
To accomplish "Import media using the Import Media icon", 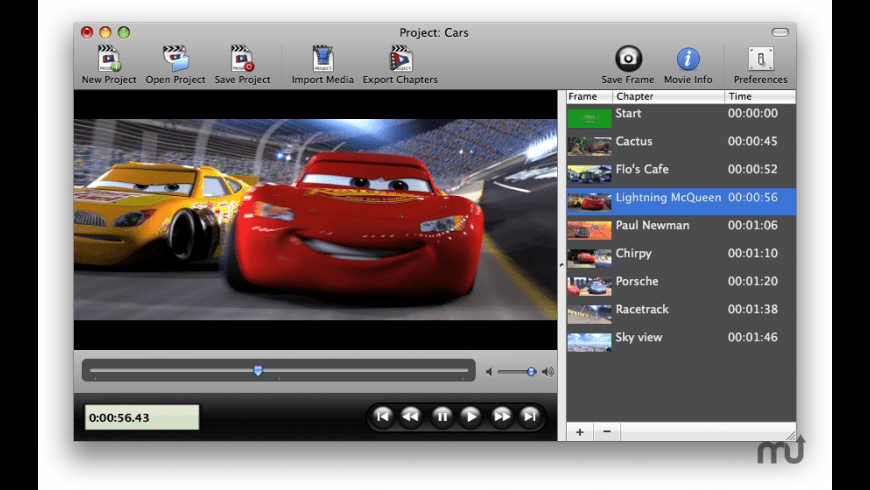I will click(322, 59).
